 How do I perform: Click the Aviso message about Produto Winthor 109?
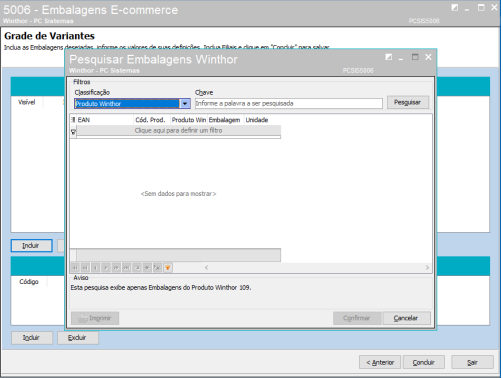[x=161, y=288]
